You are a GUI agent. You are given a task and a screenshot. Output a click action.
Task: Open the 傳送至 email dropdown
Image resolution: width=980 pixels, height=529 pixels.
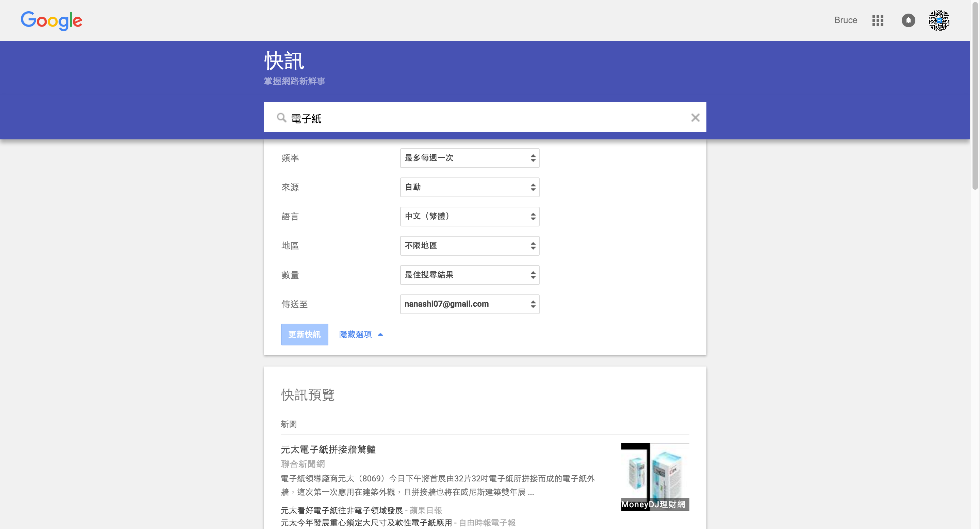pos(470,304)
